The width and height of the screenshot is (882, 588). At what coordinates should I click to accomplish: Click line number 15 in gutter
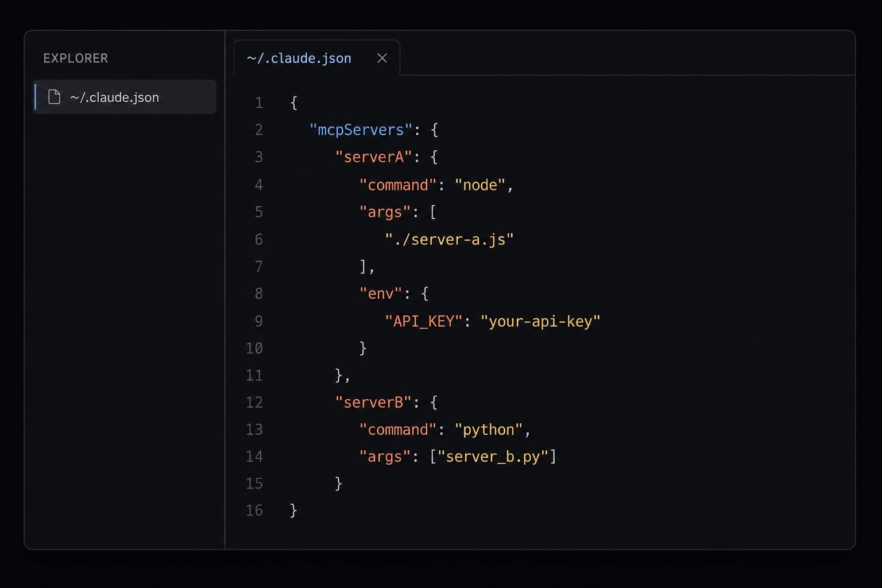pyautogui.click(x=254, y=483)
